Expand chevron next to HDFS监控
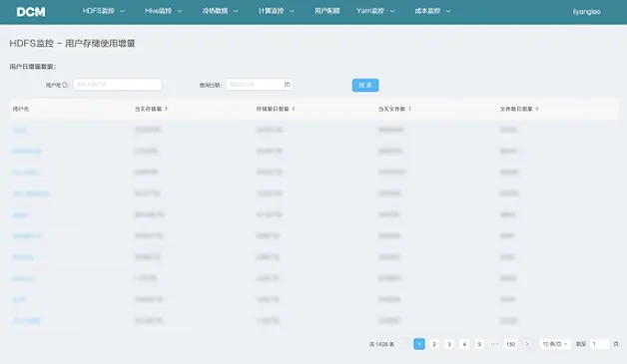Image resolution: width=627 pixels, height=364 pixels. (x=123, y=11)
